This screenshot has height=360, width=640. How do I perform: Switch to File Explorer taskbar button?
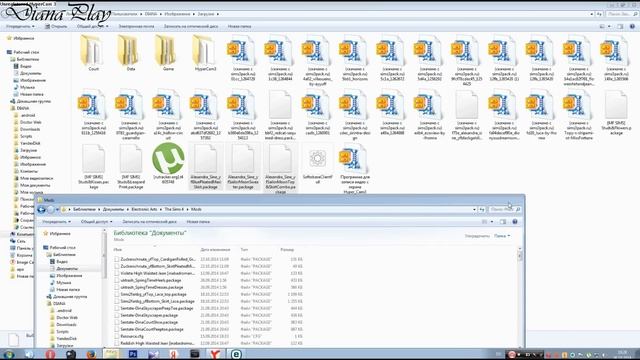click(x=112, y=354)
